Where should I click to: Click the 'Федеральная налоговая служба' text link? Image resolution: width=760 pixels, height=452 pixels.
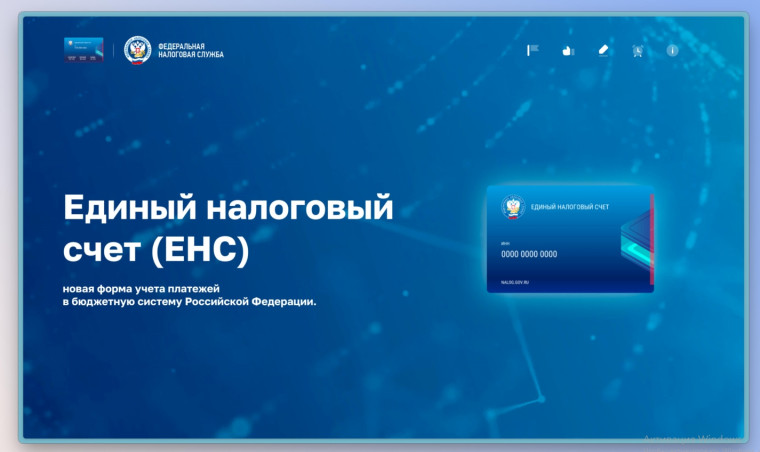point(191,50)
